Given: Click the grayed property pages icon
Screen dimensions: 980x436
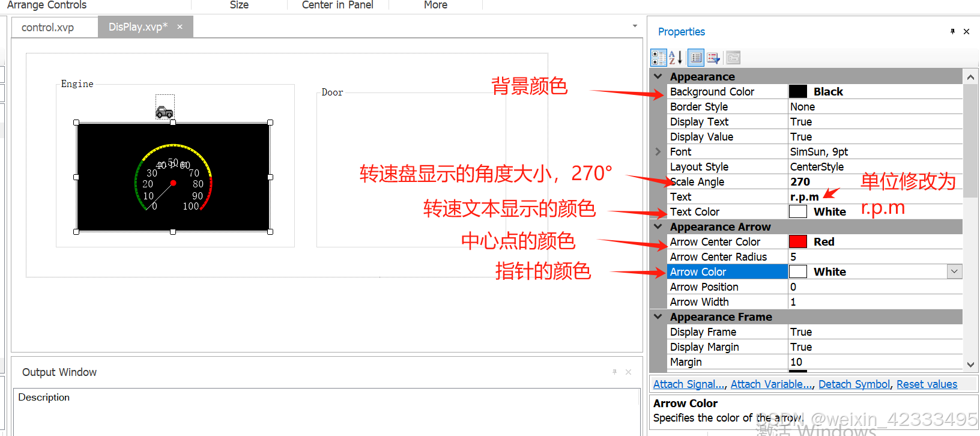Looking at the screenshot, I should point(733,58).
